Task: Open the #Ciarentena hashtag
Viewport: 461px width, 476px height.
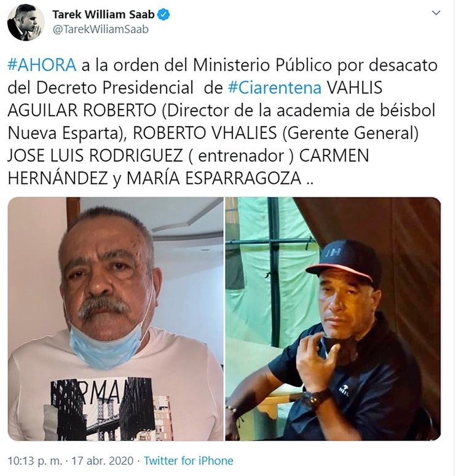Action: coord(274,88)
